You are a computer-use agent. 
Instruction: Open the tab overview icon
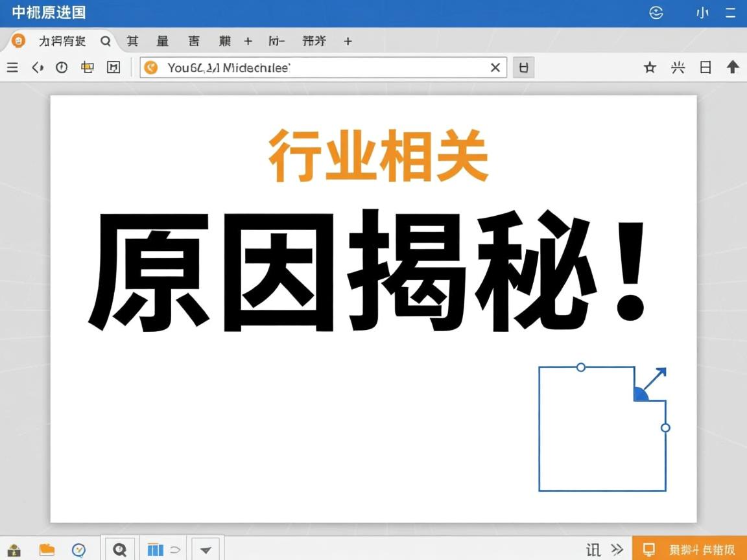(x=87, y=67)
